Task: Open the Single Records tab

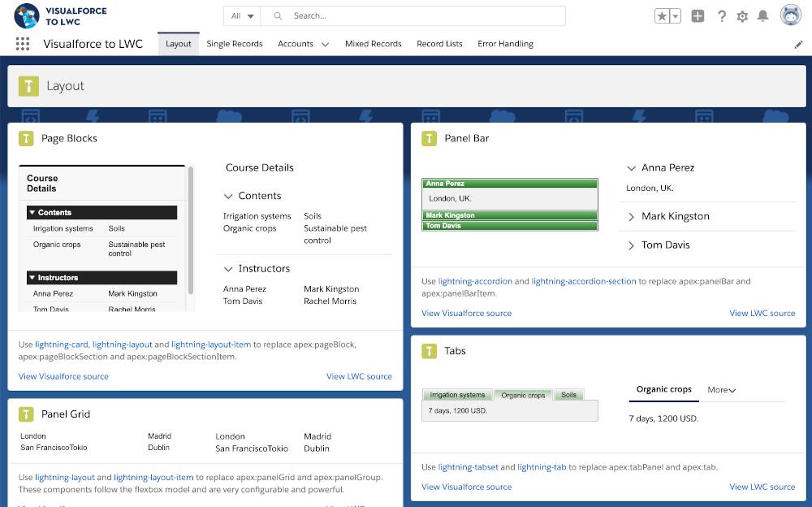Action: 234,44
